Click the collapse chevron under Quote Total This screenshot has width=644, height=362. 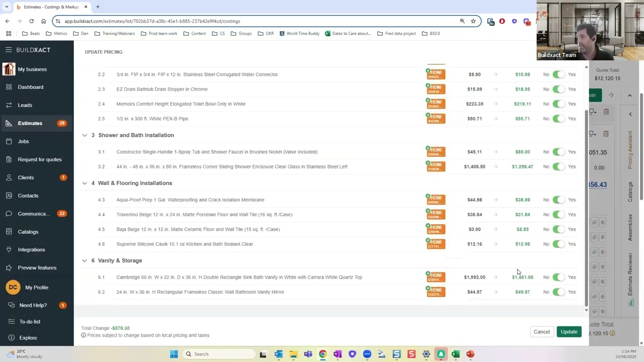pyautogui.click(x=629, y=95)
